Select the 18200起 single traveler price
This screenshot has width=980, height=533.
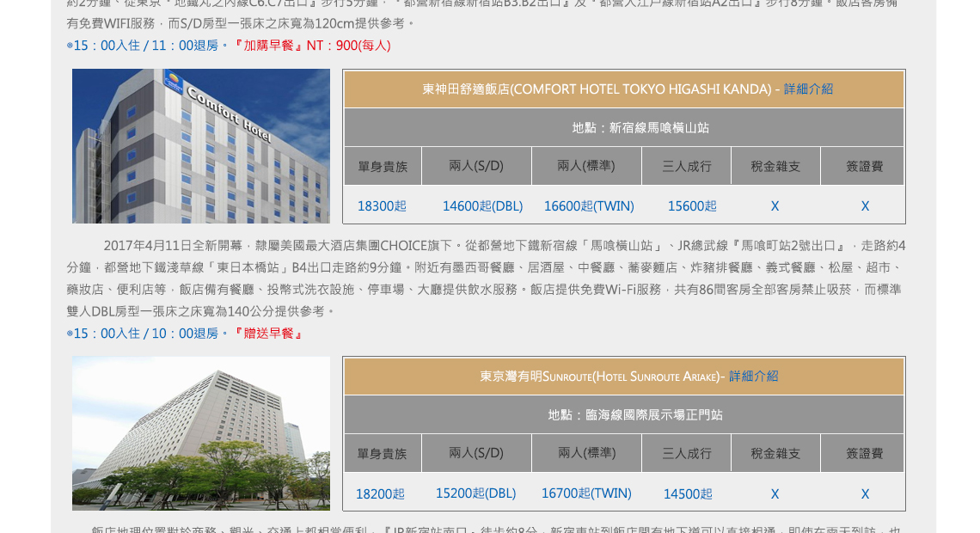[x=380, y=494]
